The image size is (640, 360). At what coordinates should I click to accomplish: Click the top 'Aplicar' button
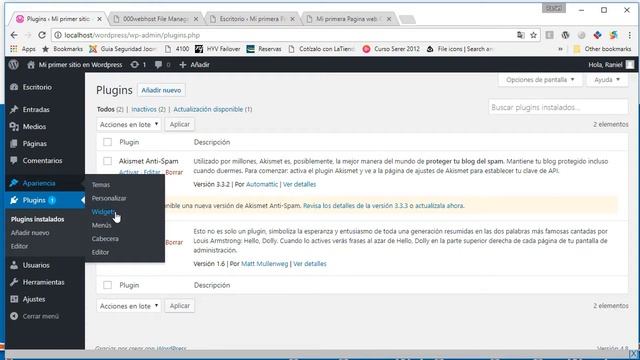tap(180, 124)
